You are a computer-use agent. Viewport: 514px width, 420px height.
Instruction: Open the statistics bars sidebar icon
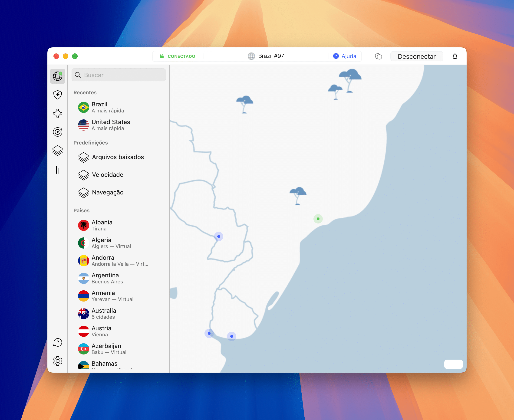[x=58, y=169]
